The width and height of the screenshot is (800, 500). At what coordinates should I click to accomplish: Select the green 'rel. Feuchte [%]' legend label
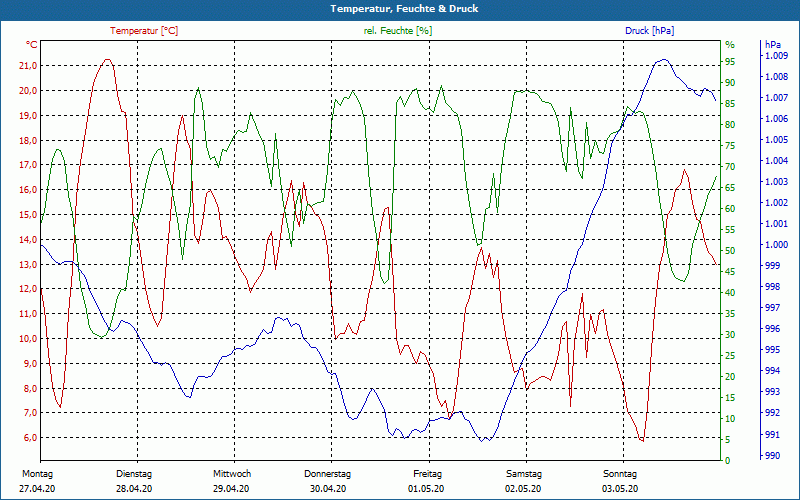coord(397,31)
